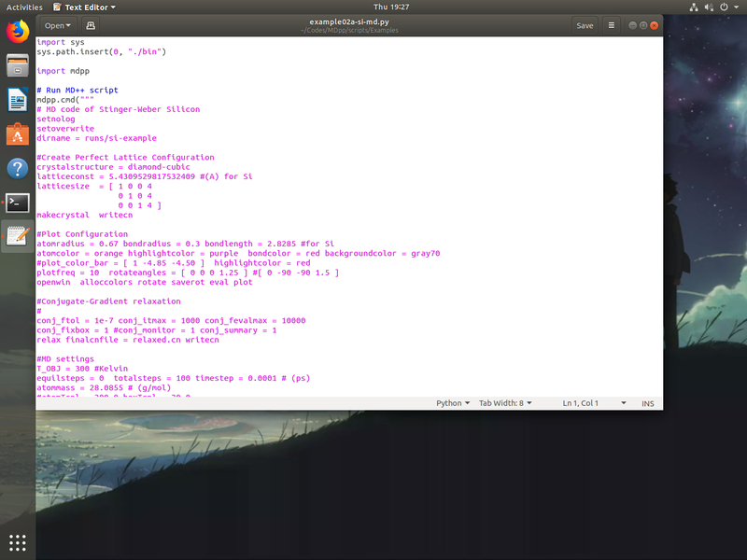Open Ubuntu Software center icon

click(18, 134)
